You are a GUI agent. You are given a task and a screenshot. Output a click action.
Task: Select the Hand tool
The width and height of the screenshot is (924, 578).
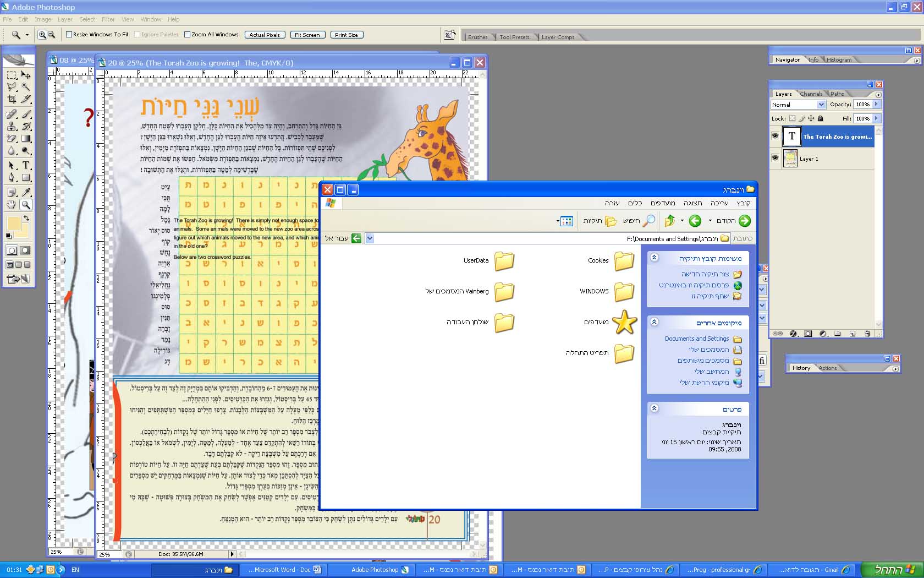(12, 205)
